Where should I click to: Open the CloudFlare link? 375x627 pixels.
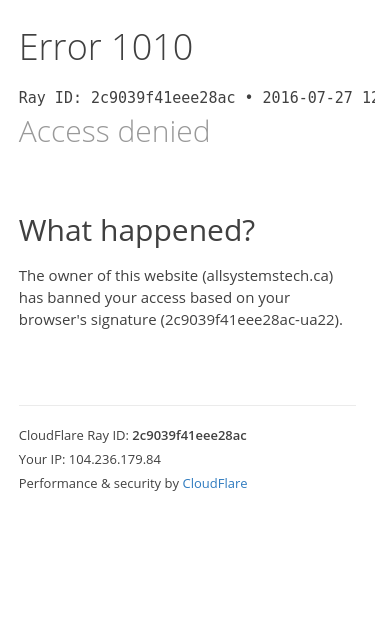(x=215, y=483)
